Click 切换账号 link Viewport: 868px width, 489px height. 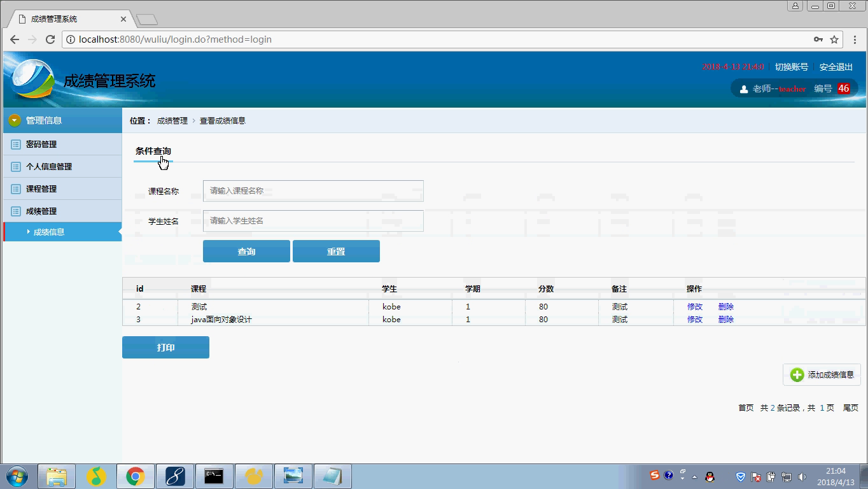coord(792,67)
